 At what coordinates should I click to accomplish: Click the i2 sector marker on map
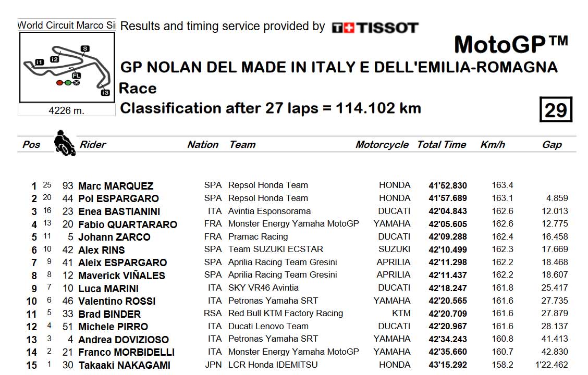(54, 59)
